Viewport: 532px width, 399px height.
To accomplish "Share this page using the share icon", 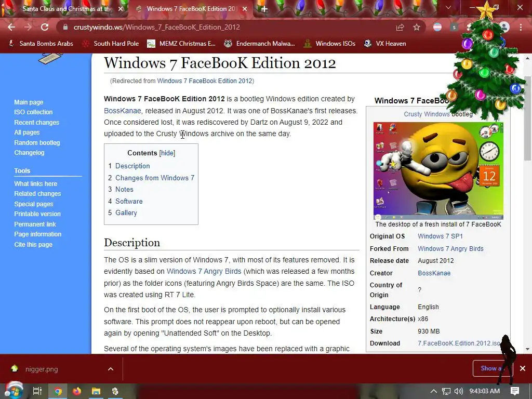I will (400, 27).
